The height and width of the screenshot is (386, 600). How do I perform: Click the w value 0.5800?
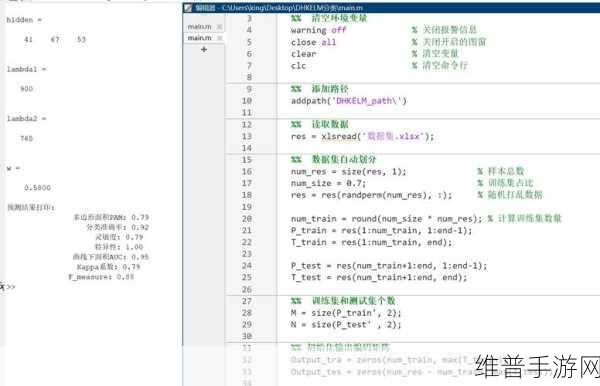37,188
